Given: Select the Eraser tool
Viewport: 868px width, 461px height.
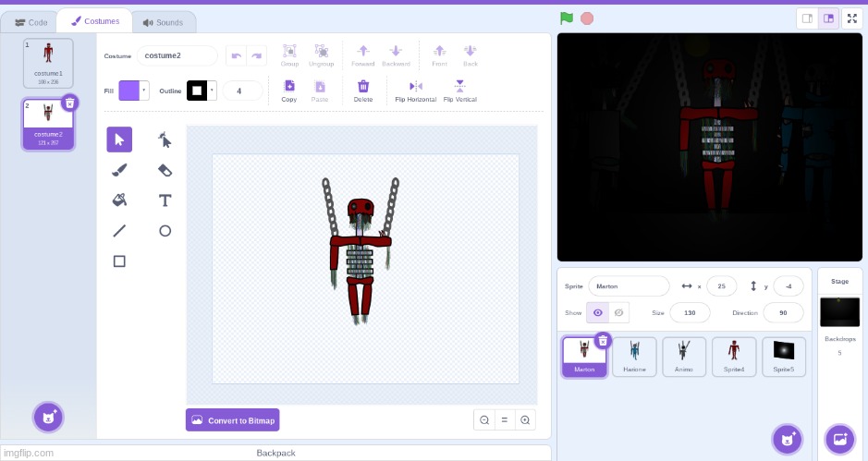Looking at the screenshot, I should coord(165,170).
